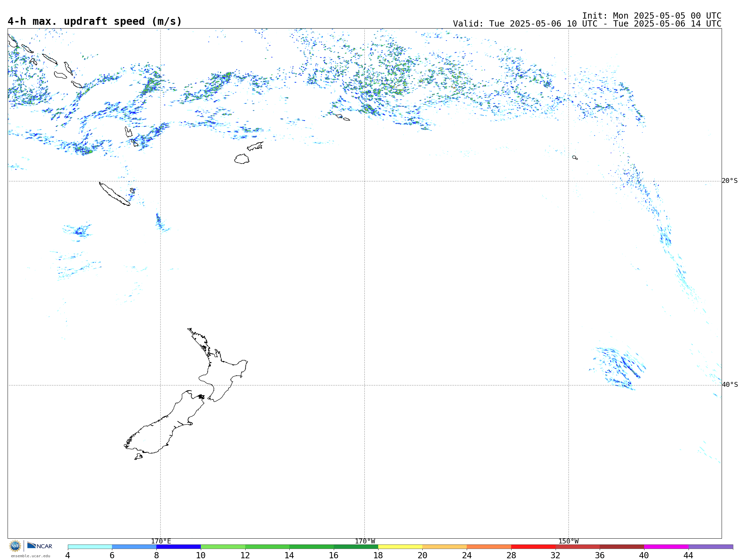This screenshot has height=560, width=744.
Task: Select the dark red 36–40 colorbar swatch
Action: click(622, 547)
